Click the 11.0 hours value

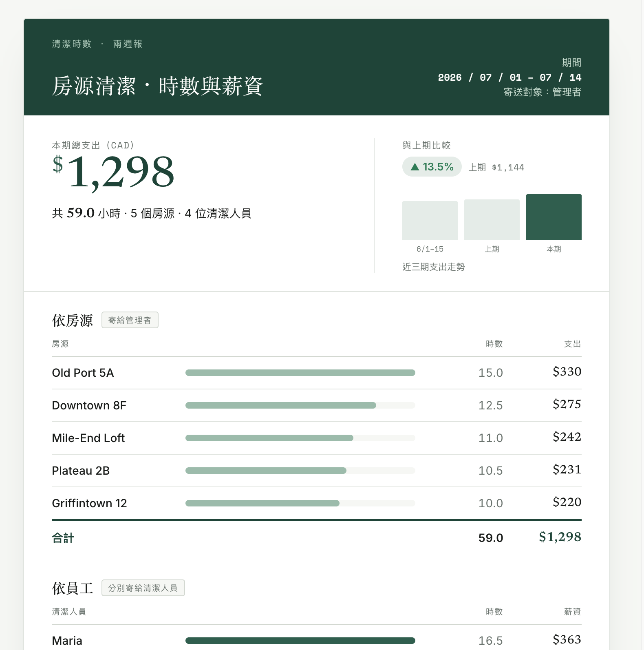pos(491,438)
